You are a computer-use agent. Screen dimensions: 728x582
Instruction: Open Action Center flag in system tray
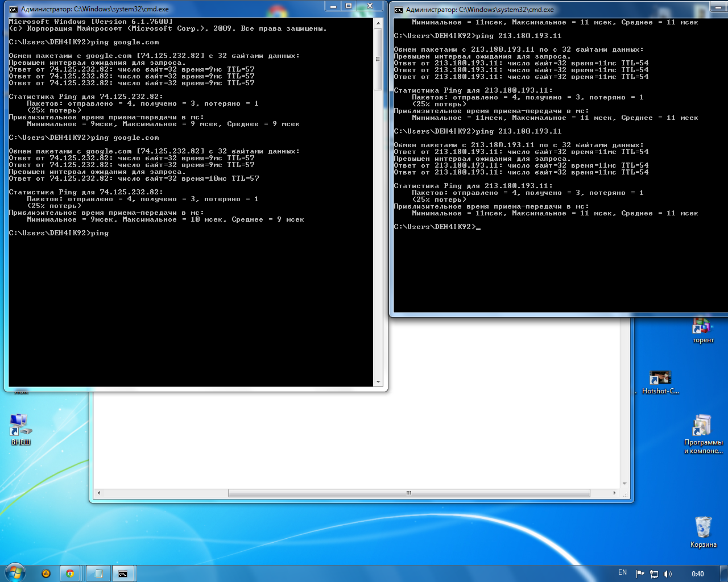click(x=640, y=574)
